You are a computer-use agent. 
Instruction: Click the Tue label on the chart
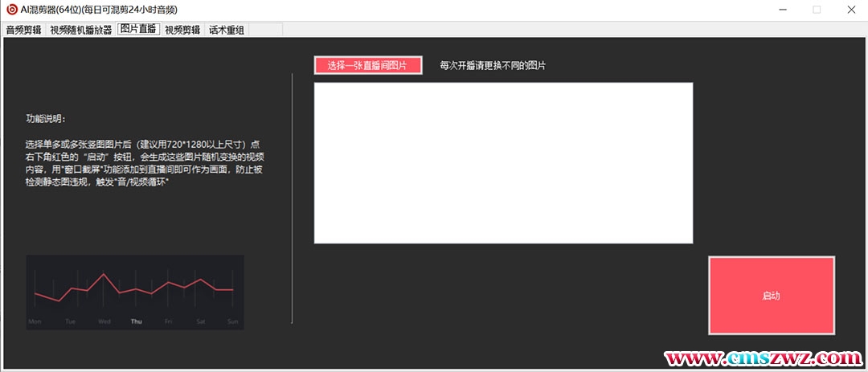(x=70, y=321)
